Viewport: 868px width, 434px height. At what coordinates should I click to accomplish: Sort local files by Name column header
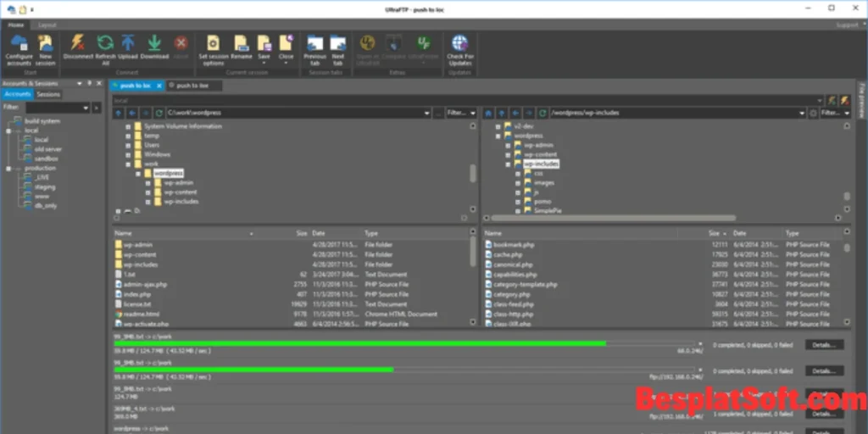pos(123,234)
